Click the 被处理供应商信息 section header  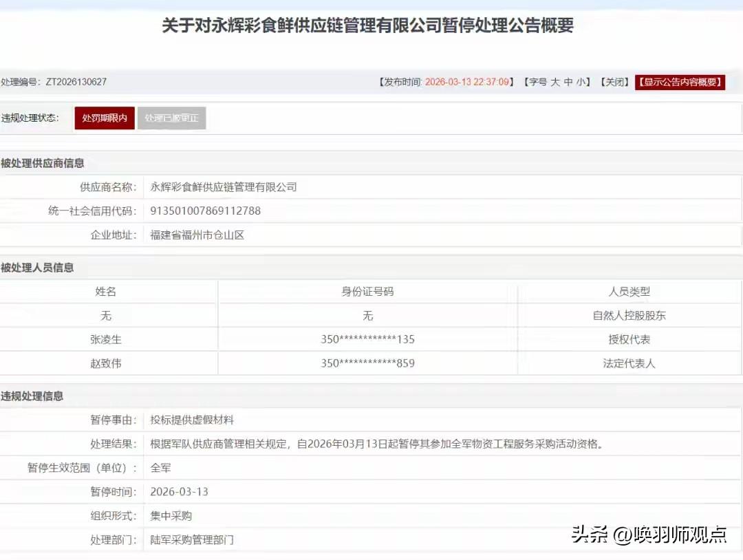[42, 164]
